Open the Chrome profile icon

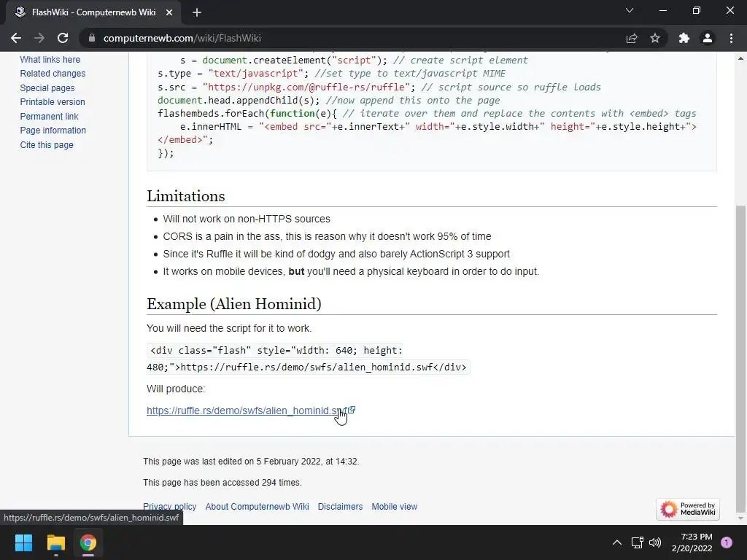(708, 38)
